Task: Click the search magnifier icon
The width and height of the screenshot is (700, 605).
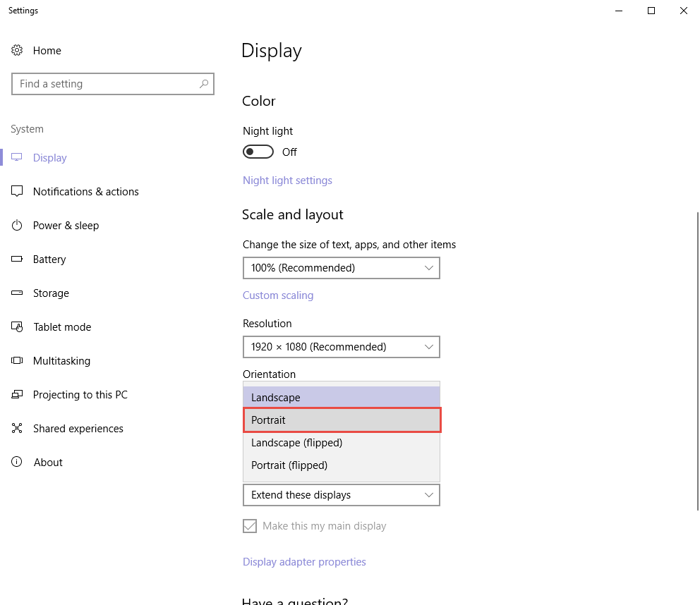Action: (x=204, y=83)
